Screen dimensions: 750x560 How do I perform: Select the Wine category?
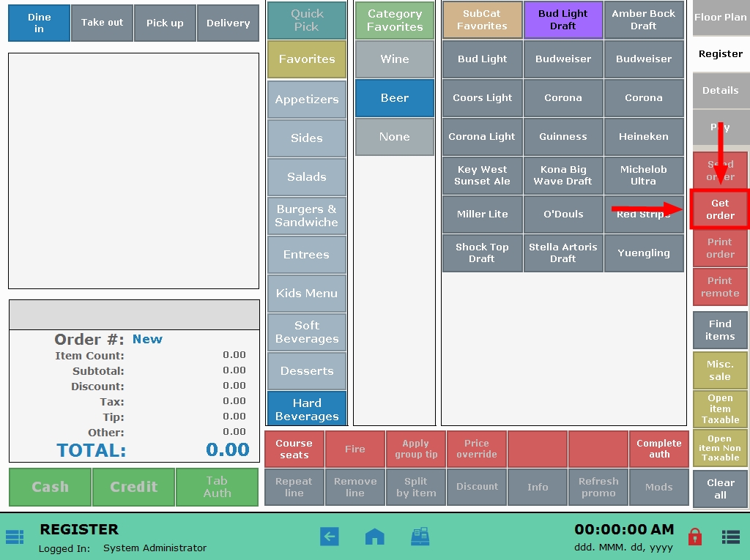coord(394,59)
